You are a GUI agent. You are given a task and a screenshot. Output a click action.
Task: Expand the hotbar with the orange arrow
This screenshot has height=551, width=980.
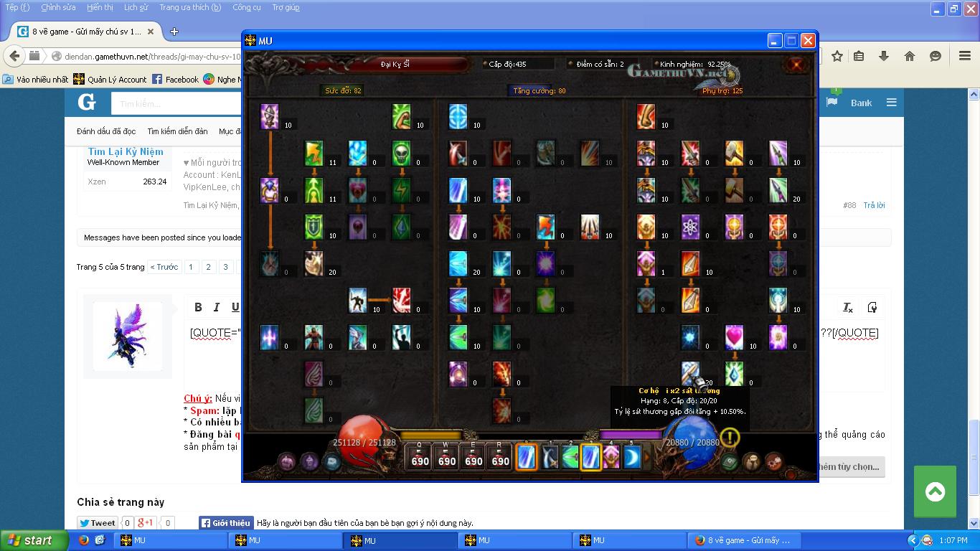(x=646, y=457)
